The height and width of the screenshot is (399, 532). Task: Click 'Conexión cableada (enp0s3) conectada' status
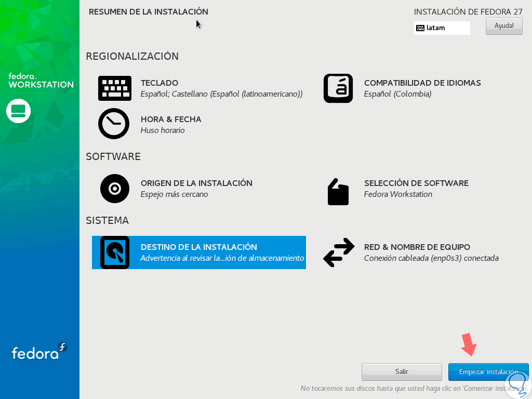point(431,258)
